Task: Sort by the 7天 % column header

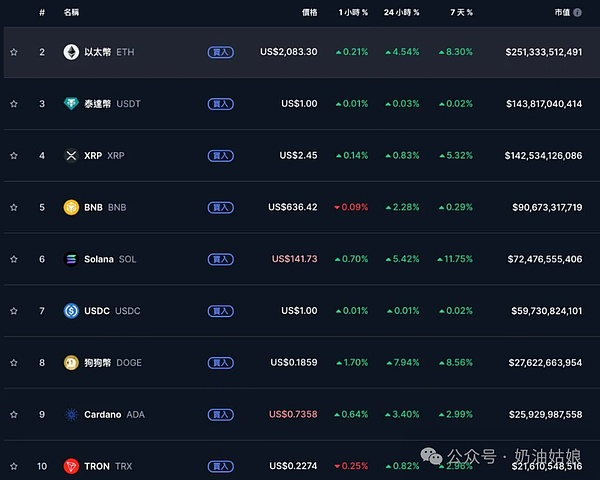Action: click(461, 12)
